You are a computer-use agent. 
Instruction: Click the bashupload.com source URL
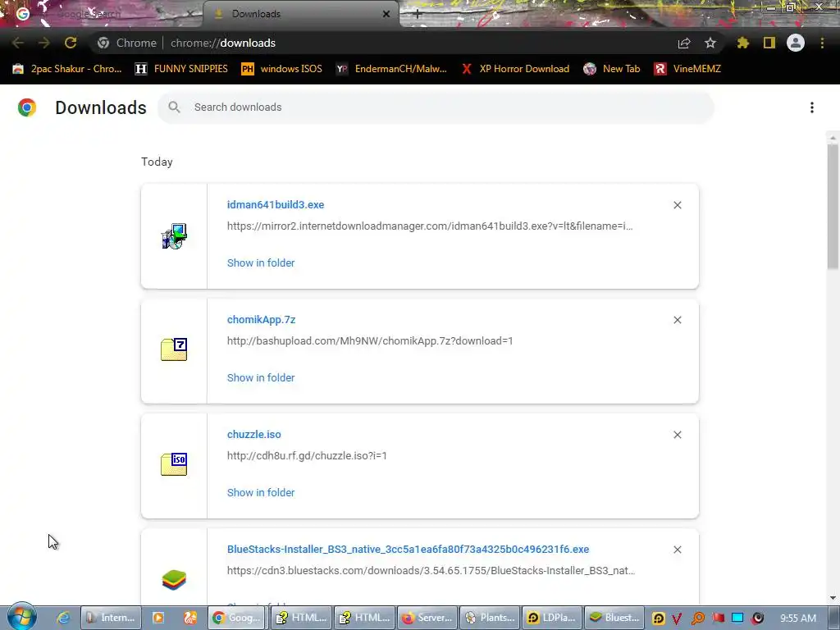coord(370,340)
